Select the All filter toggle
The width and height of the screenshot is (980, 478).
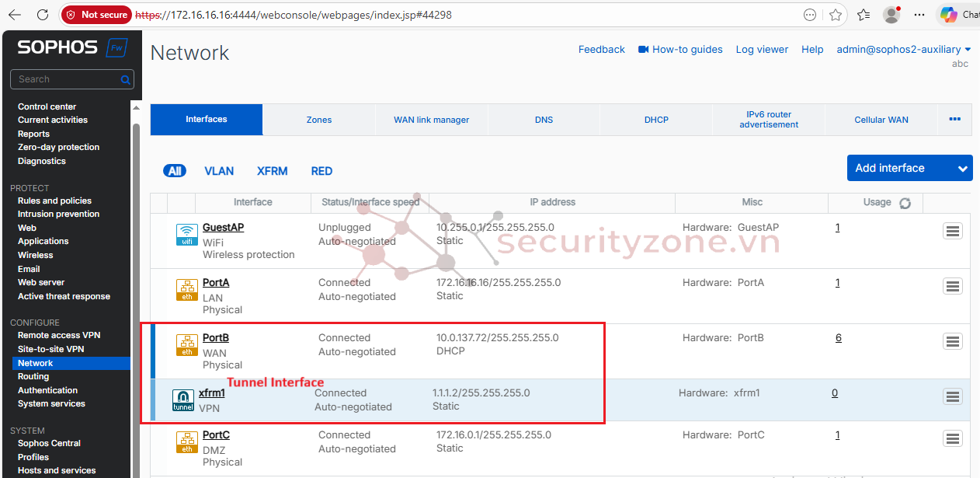175,171
